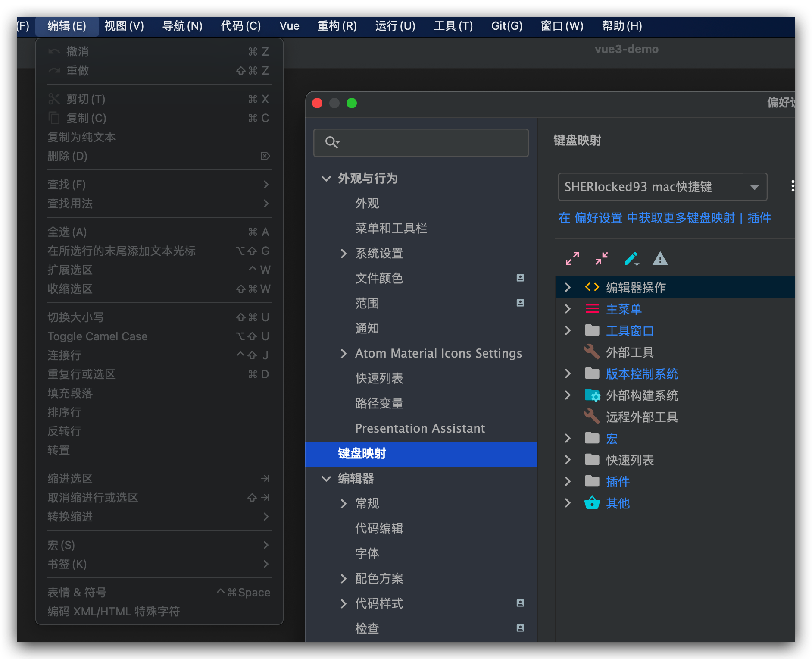Open the 代码 (C) menu
This screenshot has height=659, width=812.
241,26
